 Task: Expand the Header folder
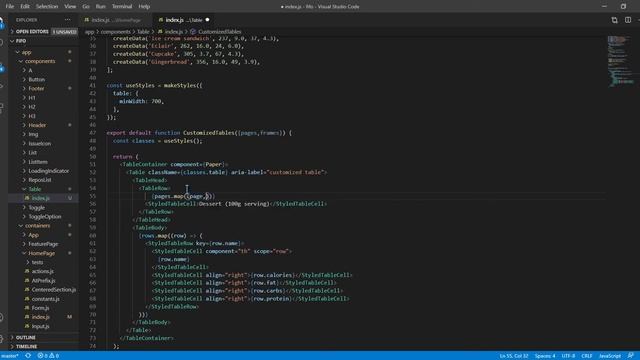(x=37, y=125)
